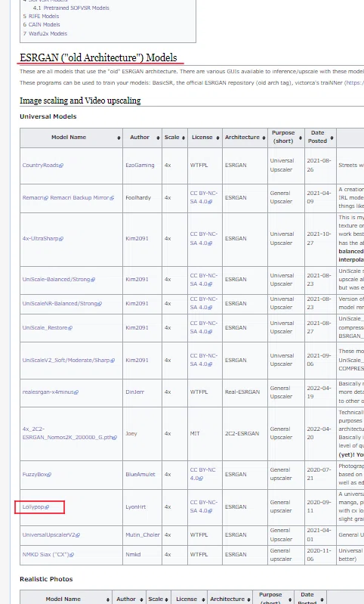The width and height of the screenshot is (364, 604).
Task: Sort Universal Models by Purpose (short) arrows
Action: (x=300, y=138)
